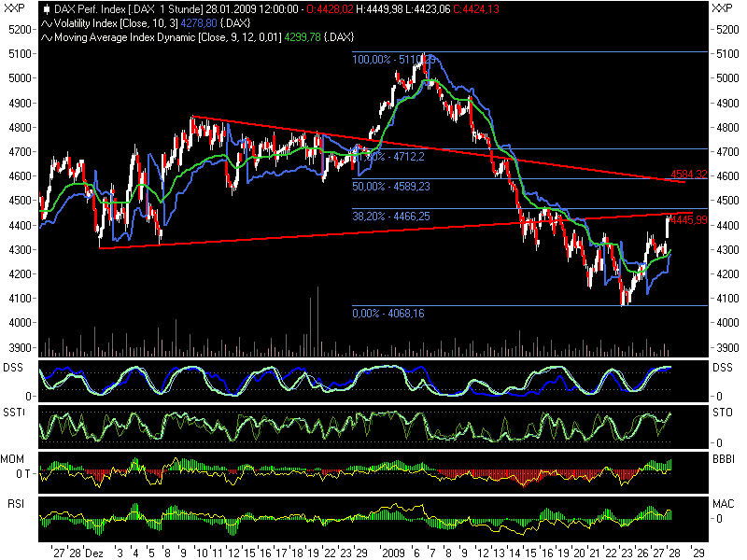Click the green moving average value 4299,78

tap(302, 37)
